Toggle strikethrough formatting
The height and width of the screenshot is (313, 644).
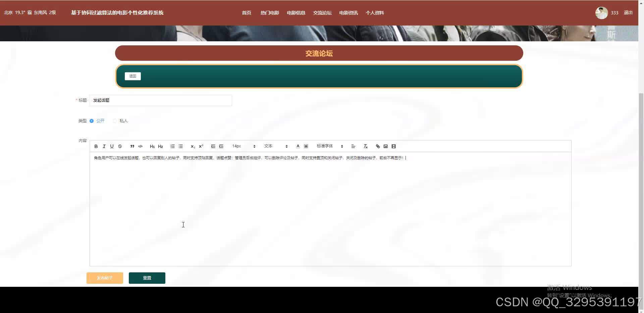click(120, 146)
